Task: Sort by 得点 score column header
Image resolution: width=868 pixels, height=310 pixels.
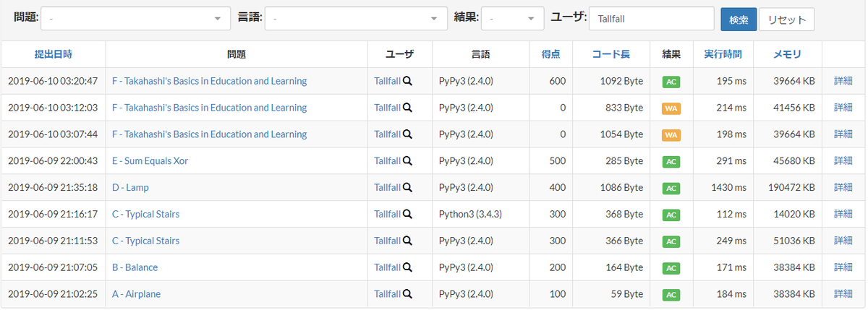Action: [x=550, y=54]
